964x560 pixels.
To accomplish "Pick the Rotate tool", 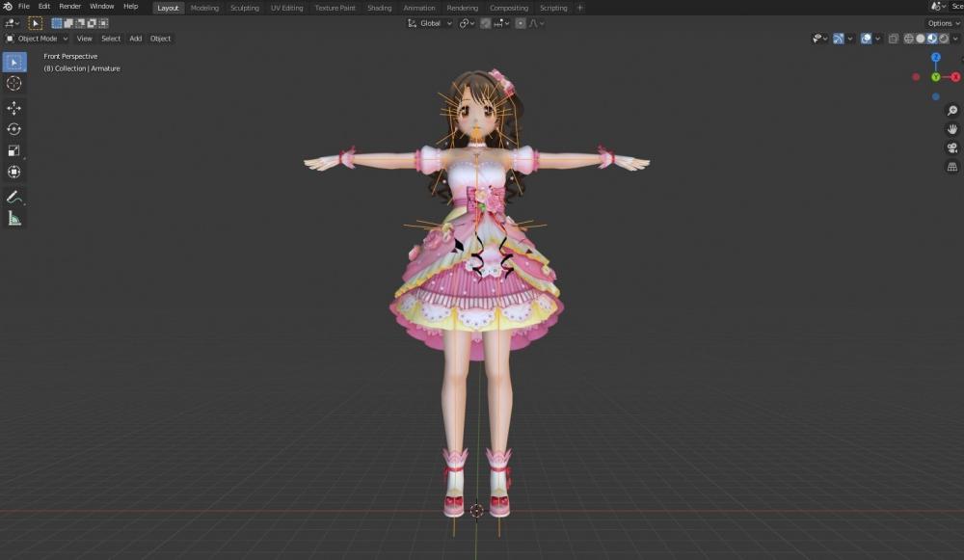I will pyautogui.click(x=14, y=129).
